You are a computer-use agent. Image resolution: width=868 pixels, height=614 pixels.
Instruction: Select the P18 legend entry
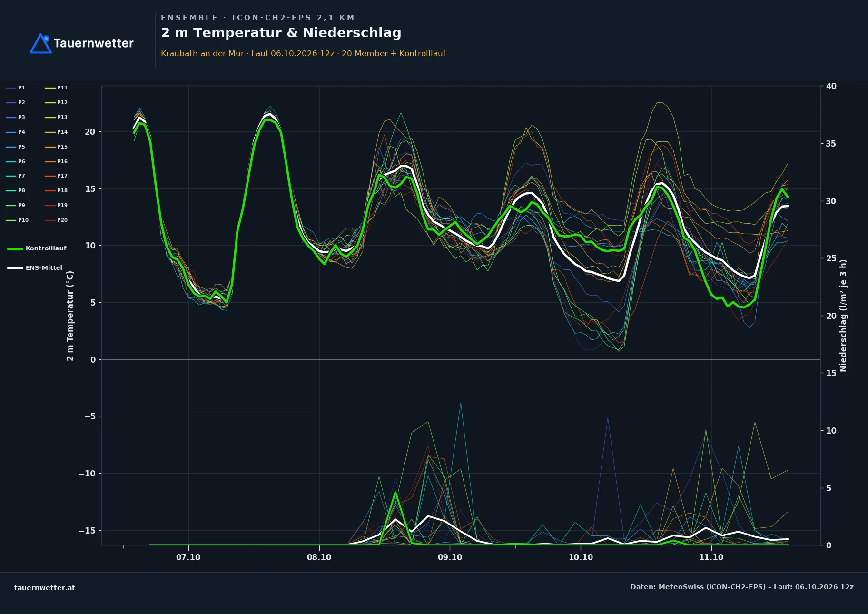56,190
